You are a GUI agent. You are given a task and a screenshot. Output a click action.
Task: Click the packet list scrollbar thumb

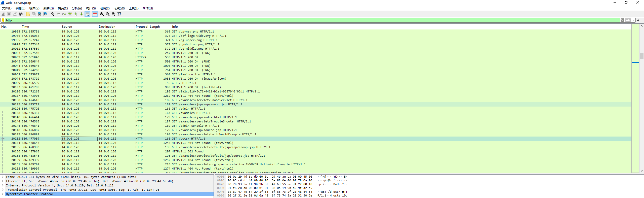tap(641, 56)
